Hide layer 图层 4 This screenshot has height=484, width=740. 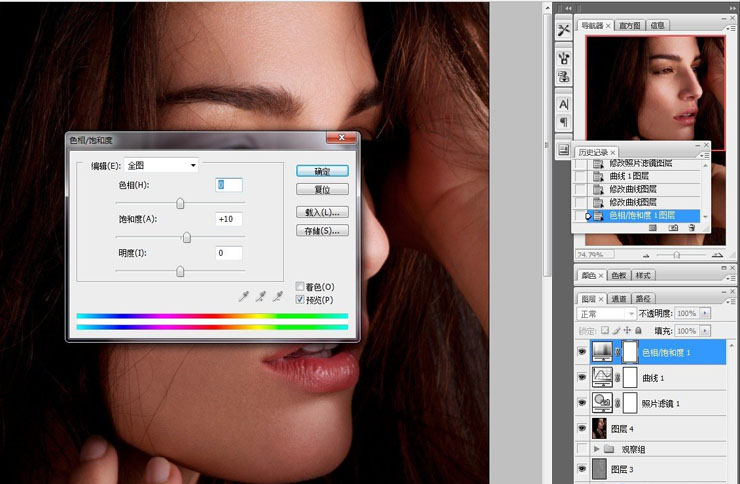(582, 428)
